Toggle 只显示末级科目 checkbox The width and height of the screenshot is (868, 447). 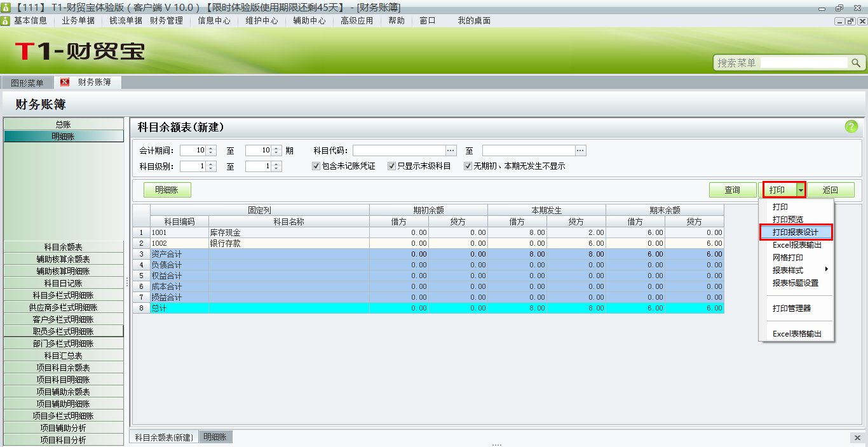tap(392, 166)
